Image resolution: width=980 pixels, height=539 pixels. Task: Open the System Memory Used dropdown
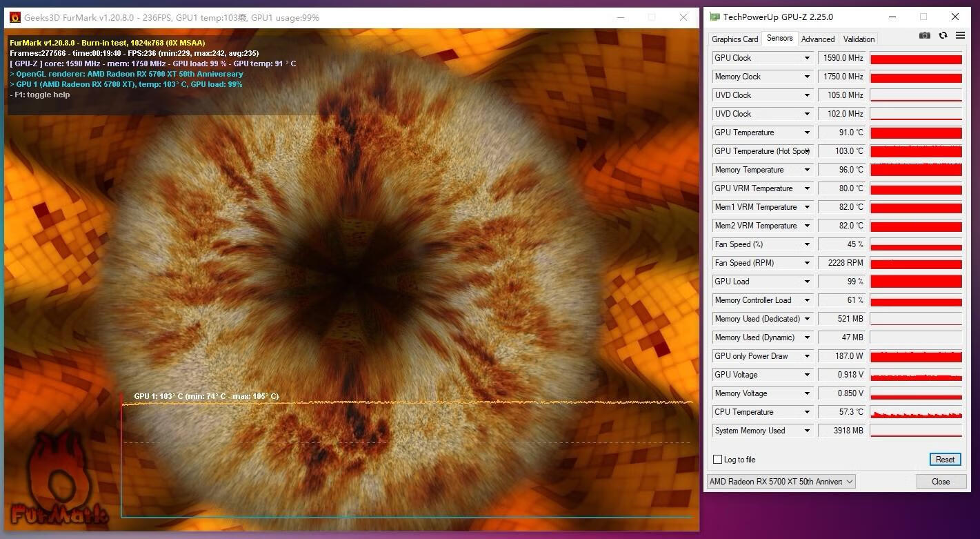[807, 431]
